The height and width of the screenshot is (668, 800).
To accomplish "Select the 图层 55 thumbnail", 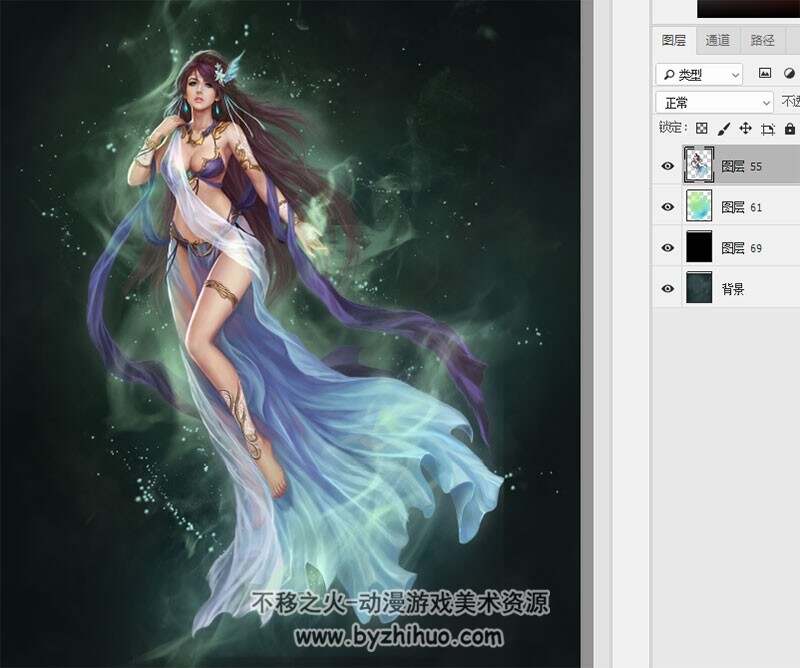I will click(698, 165).
